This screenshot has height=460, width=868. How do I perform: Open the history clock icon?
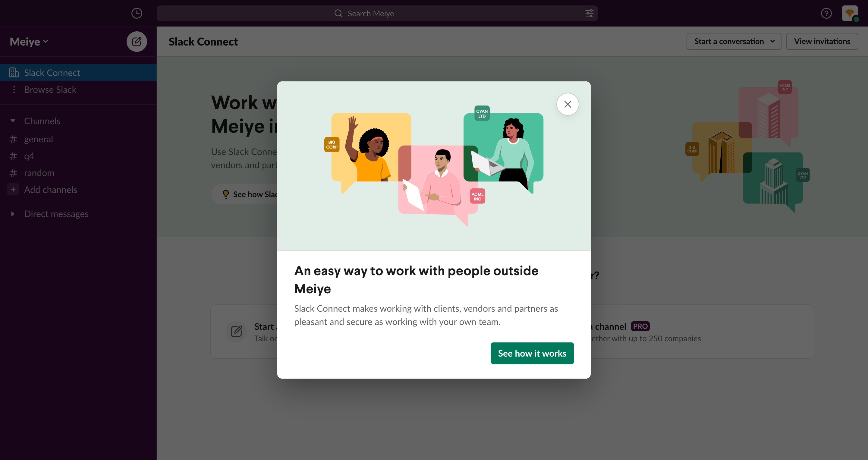coord(137,13)
